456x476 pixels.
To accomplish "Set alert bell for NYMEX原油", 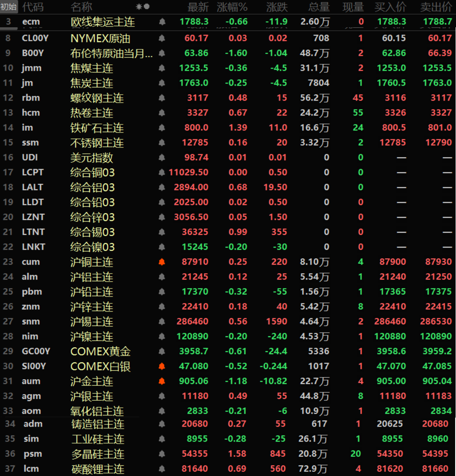I will 162,38.
